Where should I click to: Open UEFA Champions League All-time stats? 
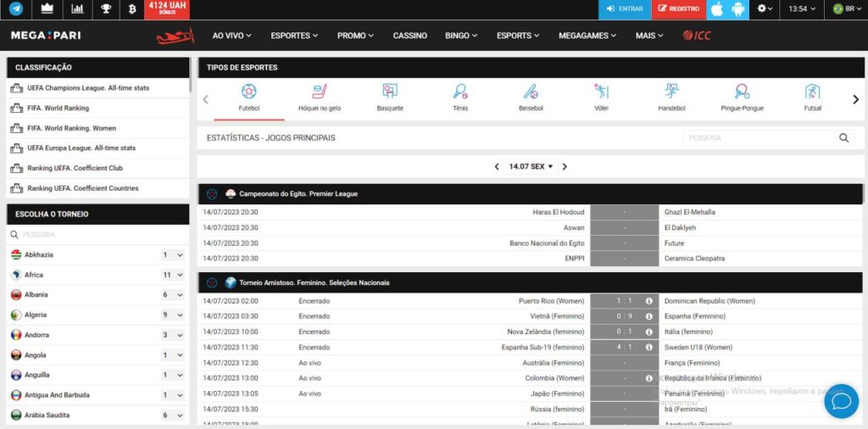click(88, 88)
